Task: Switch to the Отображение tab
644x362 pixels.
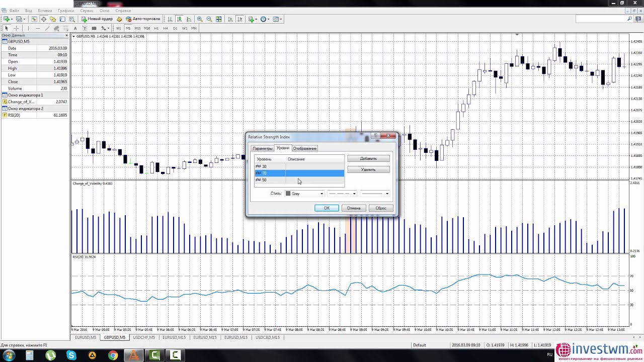Action: pyautogui.click(x=305, y=148)
